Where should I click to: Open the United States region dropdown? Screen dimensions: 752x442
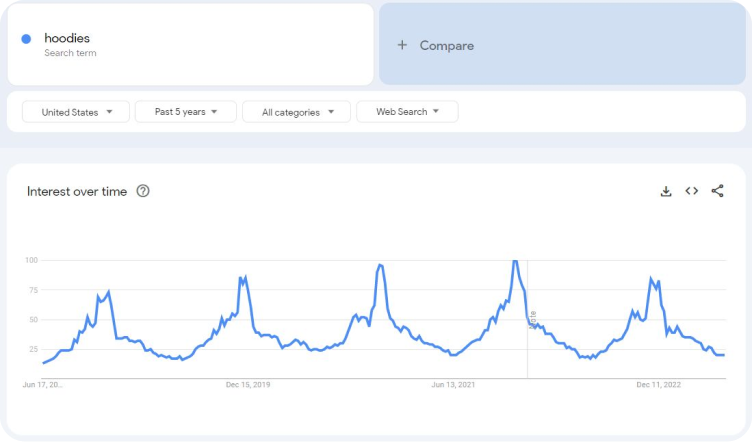(76, 112)
